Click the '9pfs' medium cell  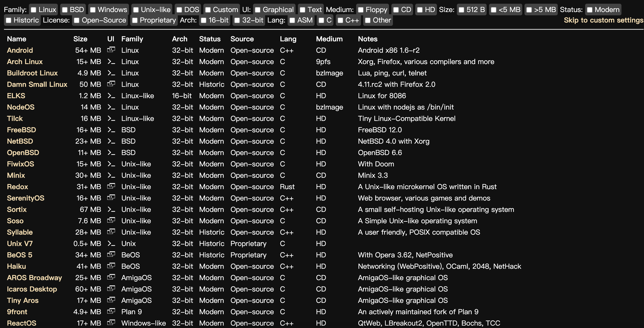click(323, 62)
